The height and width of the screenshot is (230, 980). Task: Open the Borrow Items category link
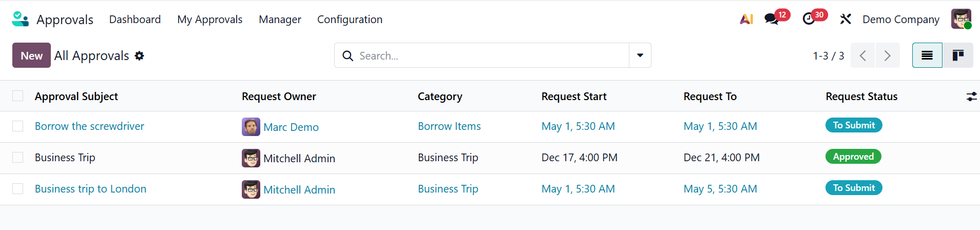coord(449,126)
